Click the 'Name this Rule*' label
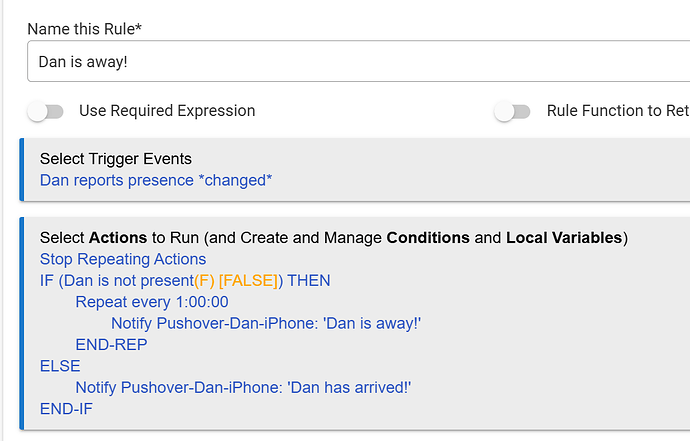The height and width of the screenshot is (441, 690). pos(84,29)
